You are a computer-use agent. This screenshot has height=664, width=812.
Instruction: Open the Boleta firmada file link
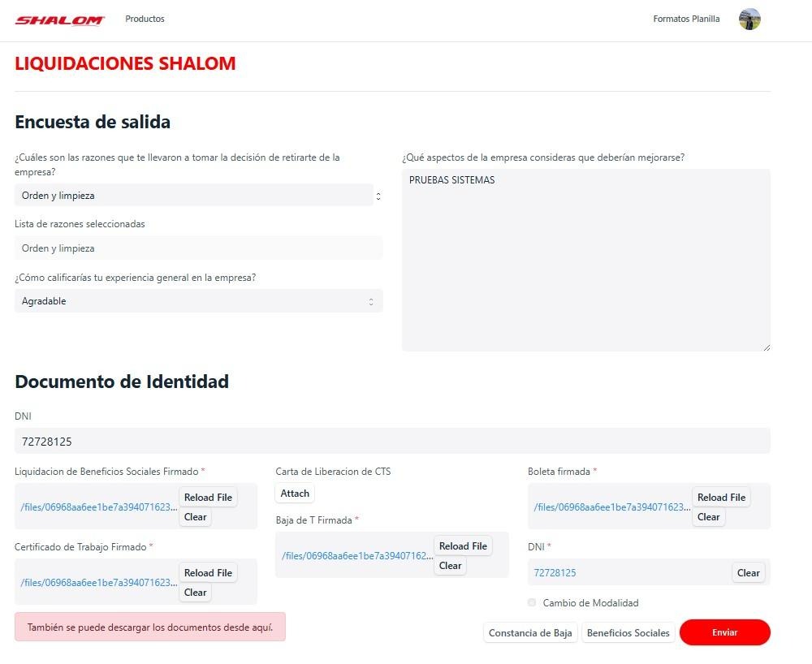(612, 507)
